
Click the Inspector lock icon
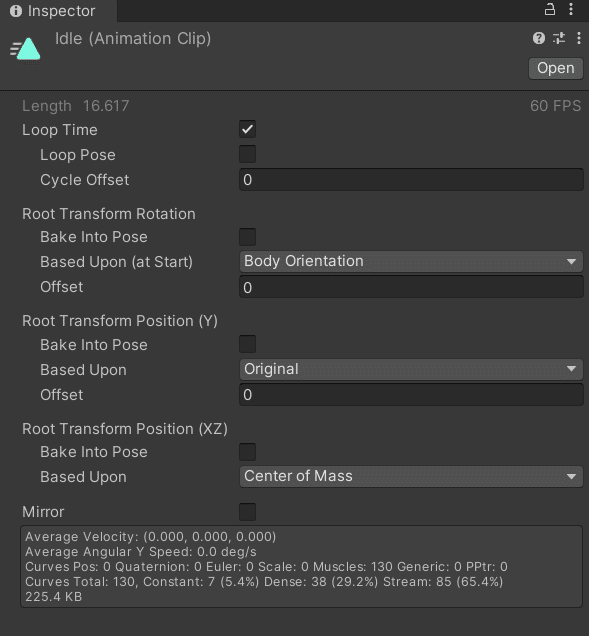[550, 9]
